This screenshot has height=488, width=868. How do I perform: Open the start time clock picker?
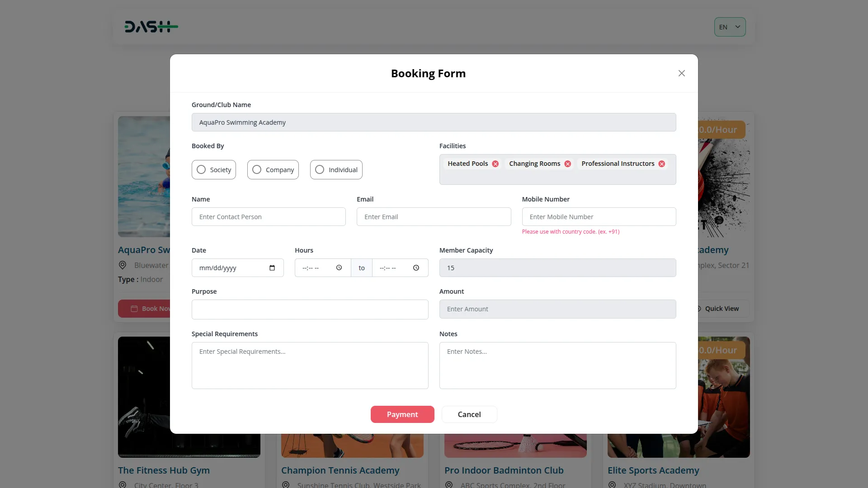[x=339, y=268]
